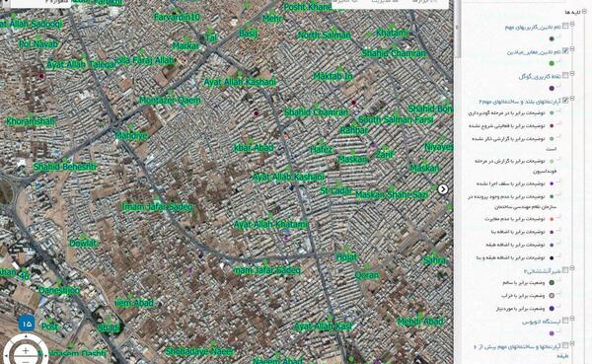The image size is (592, 364).
Task: Pan the map up using the north arrow
Action: coord(26,336)
